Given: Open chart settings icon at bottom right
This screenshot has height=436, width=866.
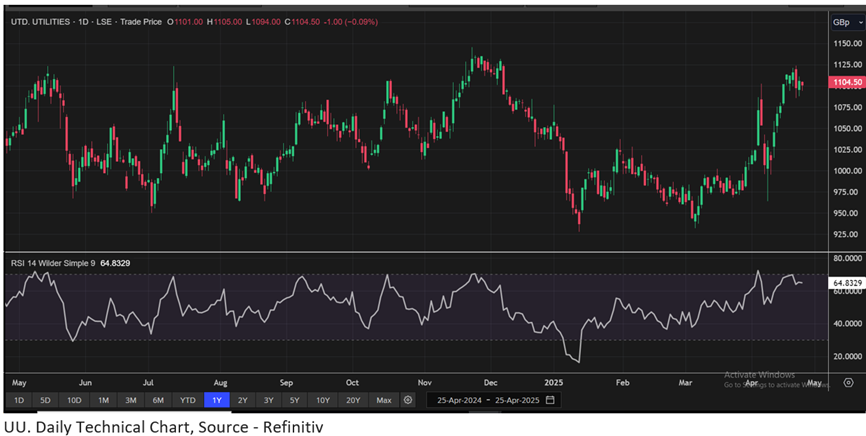Looking at the screenshot, I should 849,382.
